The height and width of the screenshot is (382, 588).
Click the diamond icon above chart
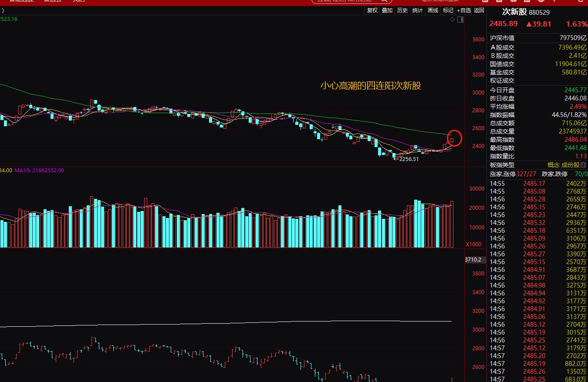[x=453, y=20]
